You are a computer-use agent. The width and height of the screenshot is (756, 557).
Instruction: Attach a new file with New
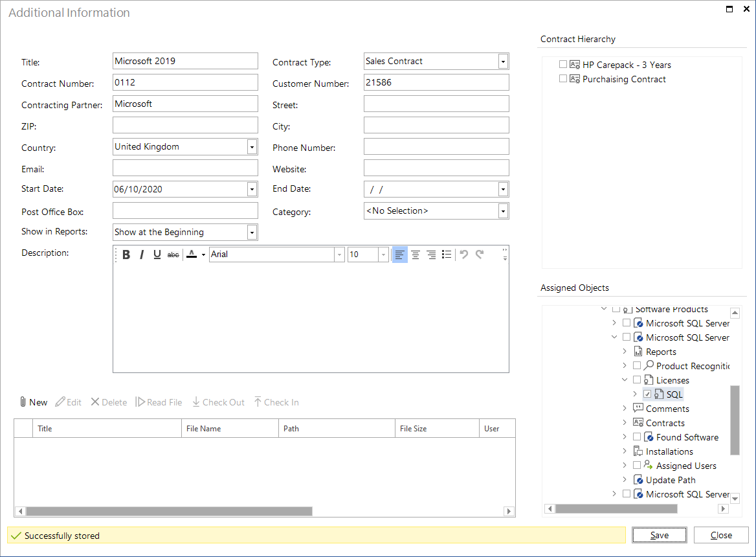(x=33, y=402)
